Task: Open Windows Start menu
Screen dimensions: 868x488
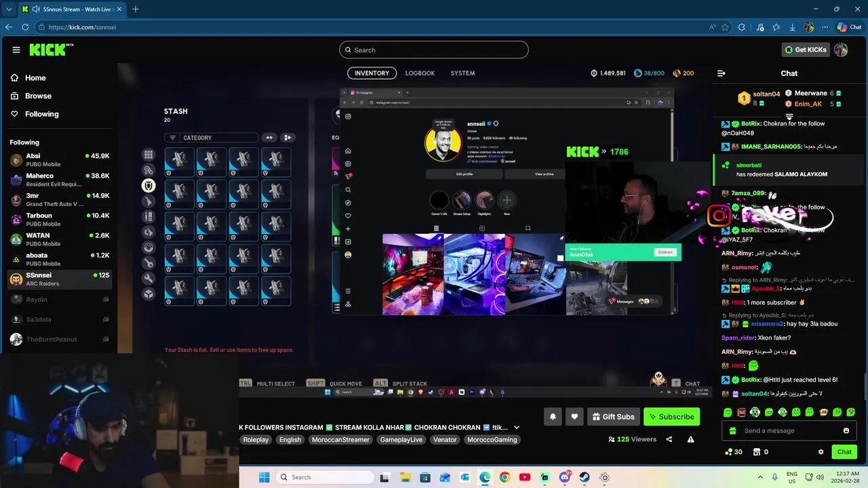Action: [x=264, y=477]
